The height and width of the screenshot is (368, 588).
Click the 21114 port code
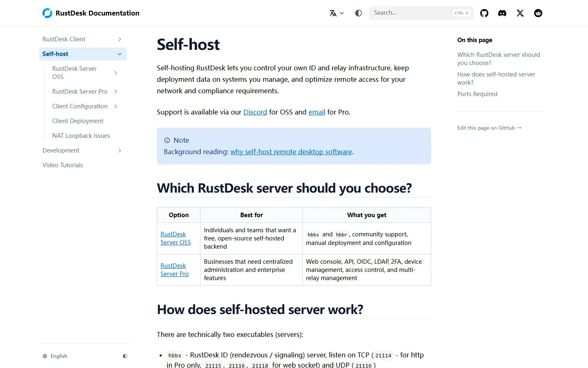tap(383, 355)
